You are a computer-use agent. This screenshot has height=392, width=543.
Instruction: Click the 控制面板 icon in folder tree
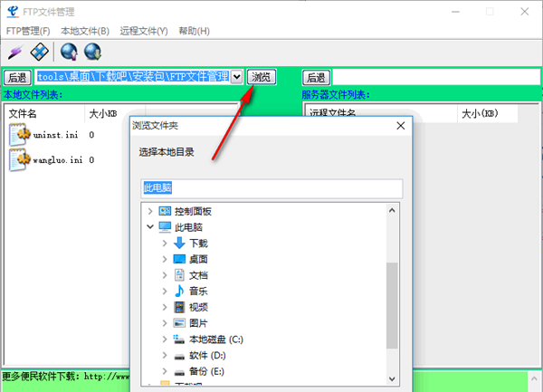pos(165,211)
